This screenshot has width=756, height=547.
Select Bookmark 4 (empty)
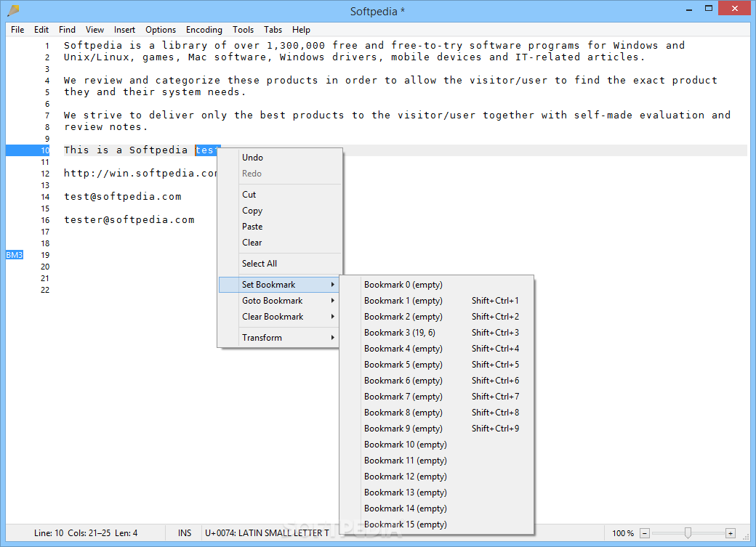pyautogui.click(x=437, y=349)
